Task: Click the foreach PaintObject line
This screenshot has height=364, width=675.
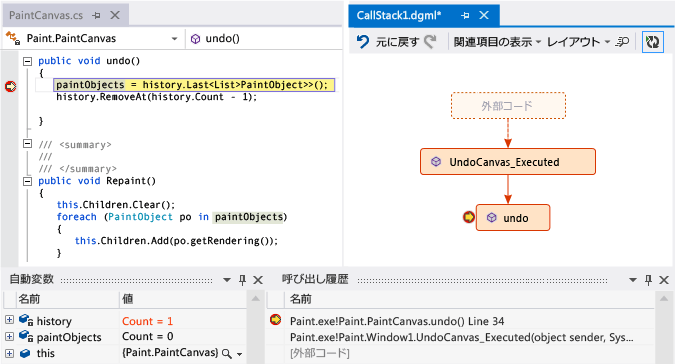Action: (x=172, y=217)
